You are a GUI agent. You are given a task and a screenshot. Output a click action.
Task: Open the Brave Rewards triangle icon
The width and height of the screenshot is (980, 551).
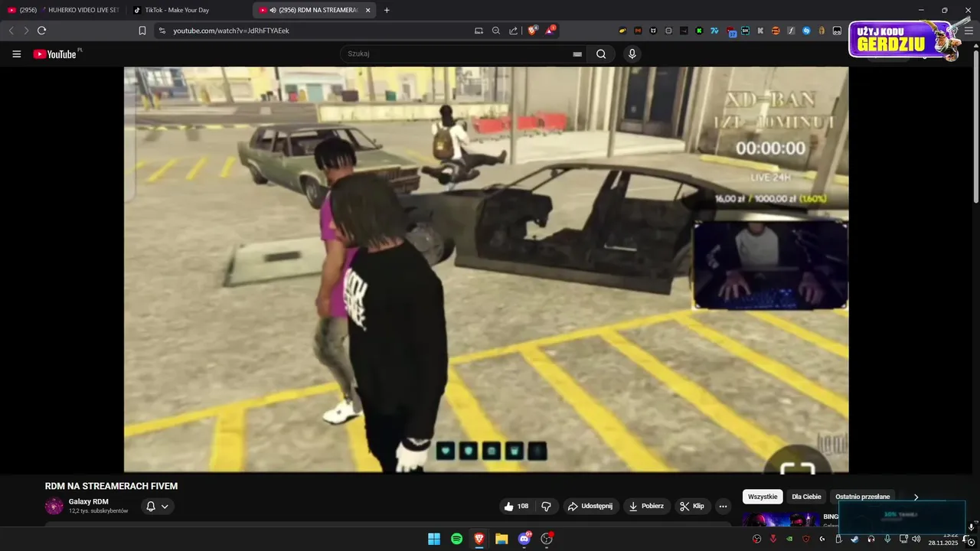[550, 31]
